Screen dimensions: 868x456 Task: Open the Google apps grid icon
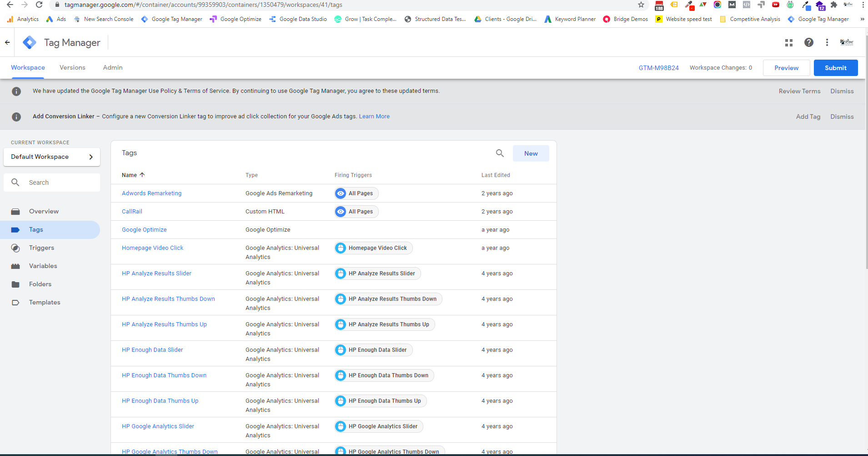[x=789, y=42]
